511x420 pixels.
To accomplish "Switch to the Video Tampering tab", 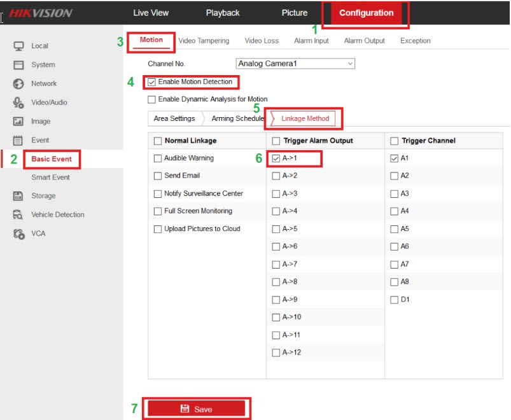I will pyautogui.click(x=204, y=41).
